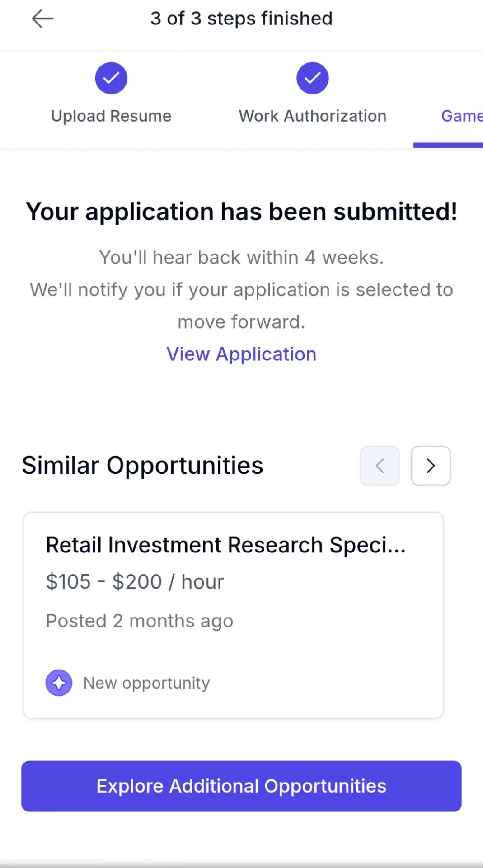Viewport: 483px width, 868px height.
Task: Click Explore Additional Opportunities button
Action: pos(241,786)
